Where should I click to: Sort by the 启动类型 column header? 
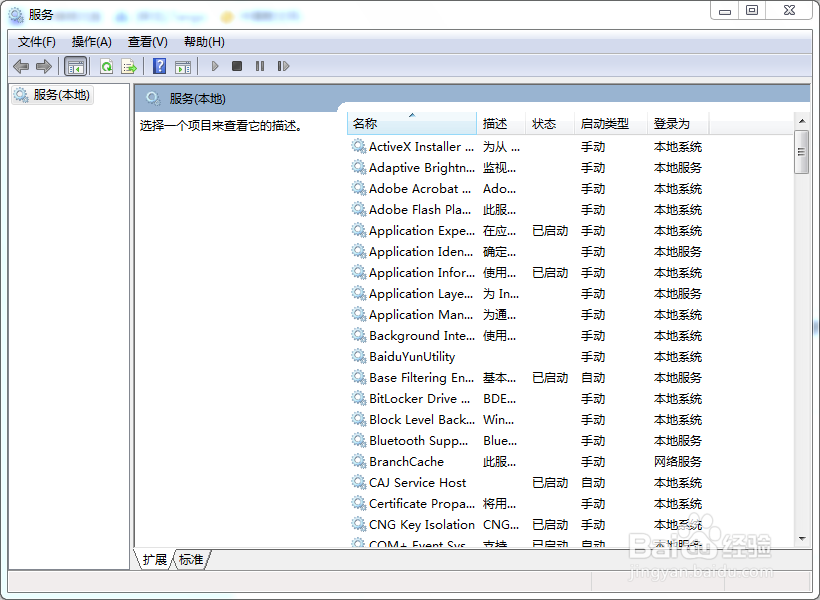click(x=611, y=123)
